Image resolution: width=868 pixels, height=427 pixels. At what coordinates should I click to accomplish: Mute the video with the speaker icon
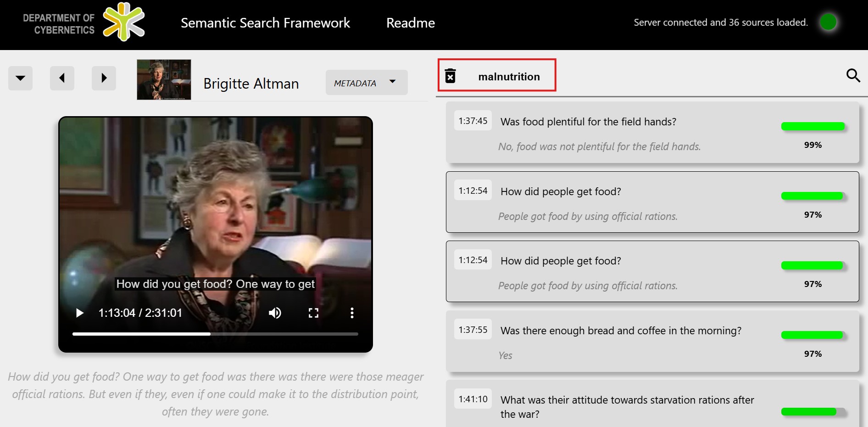point(275,313)
